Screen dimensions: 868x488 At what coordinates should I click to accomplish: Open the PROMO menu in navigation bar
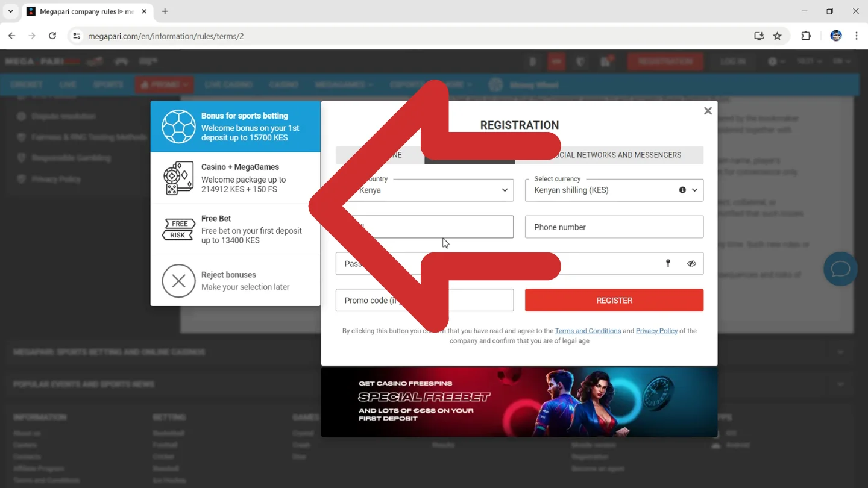(165, 85)
